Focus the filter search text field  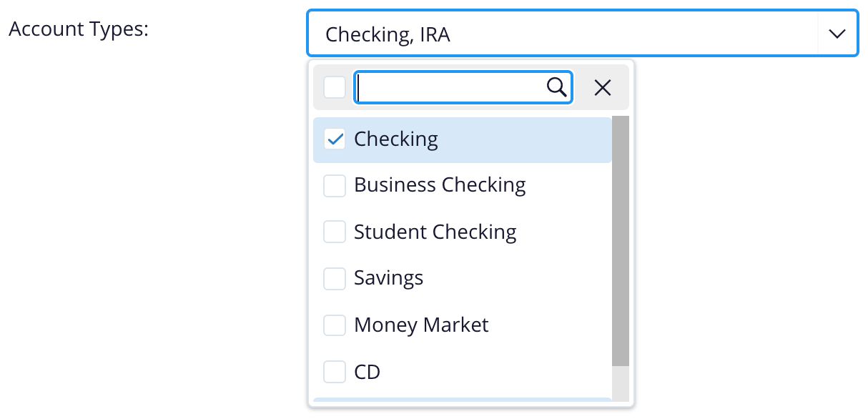click(x=450, y=87)
